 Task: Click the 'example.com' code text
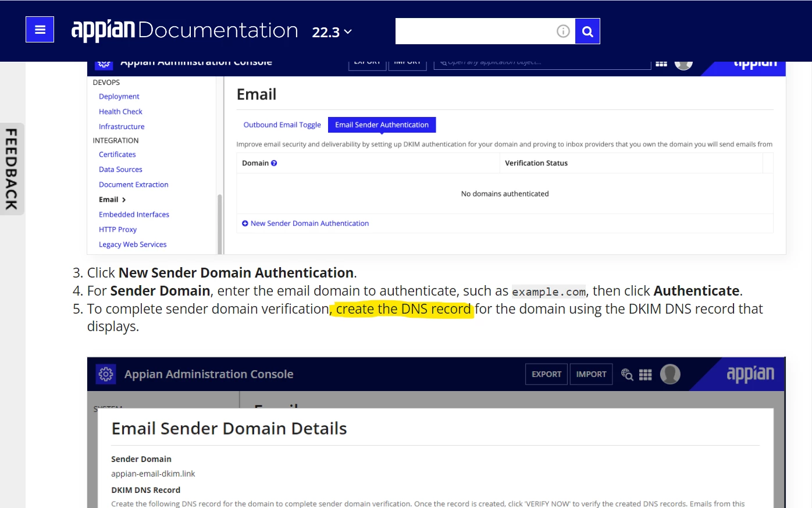pos(549,292)
